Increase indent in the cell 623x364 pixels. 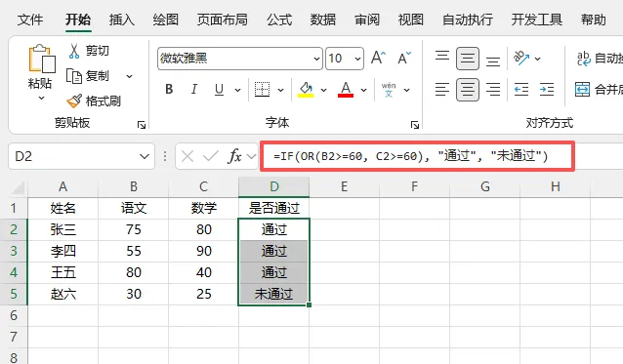(547, 90)
